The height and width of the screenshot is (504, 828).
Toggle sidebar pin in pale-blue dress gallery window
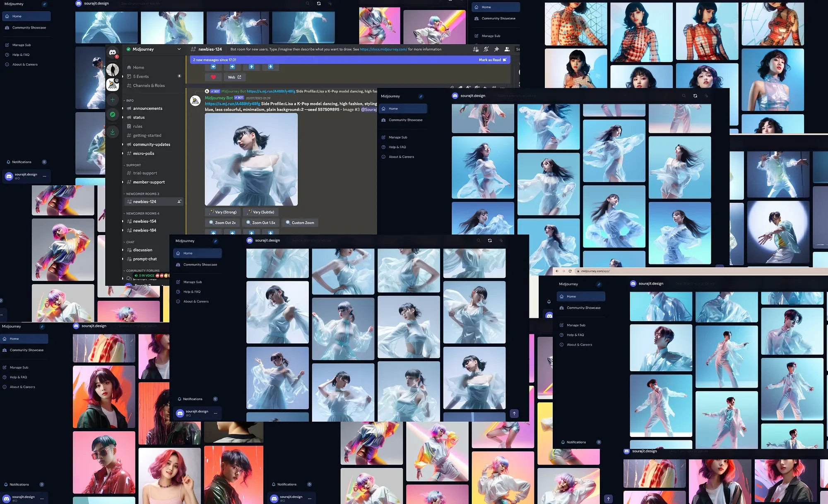(215, 241)
